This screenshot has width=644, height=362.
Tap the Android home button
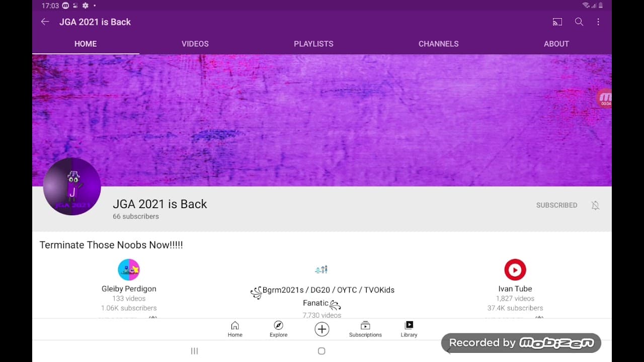click(321, 351)
